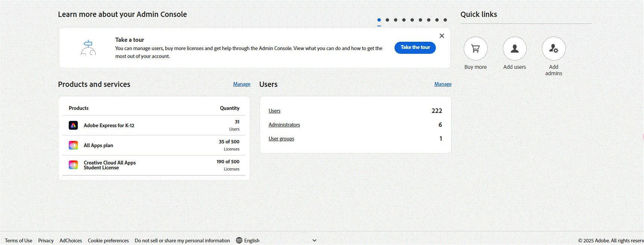Click the Take the tour button
Image resolution: width=644 pixels, height=245 pixels.
(415, 47)
